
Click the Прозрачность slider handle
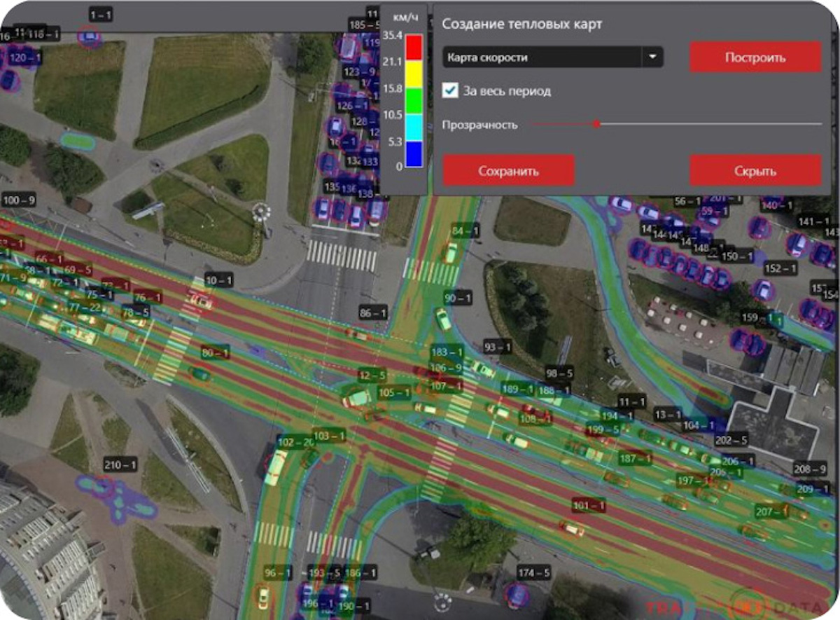pos(596,124)
